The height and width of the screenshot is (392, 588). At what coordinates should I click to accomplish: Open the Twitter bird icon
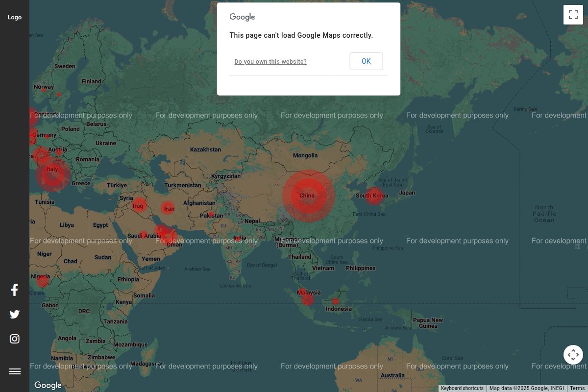(15, 315)
